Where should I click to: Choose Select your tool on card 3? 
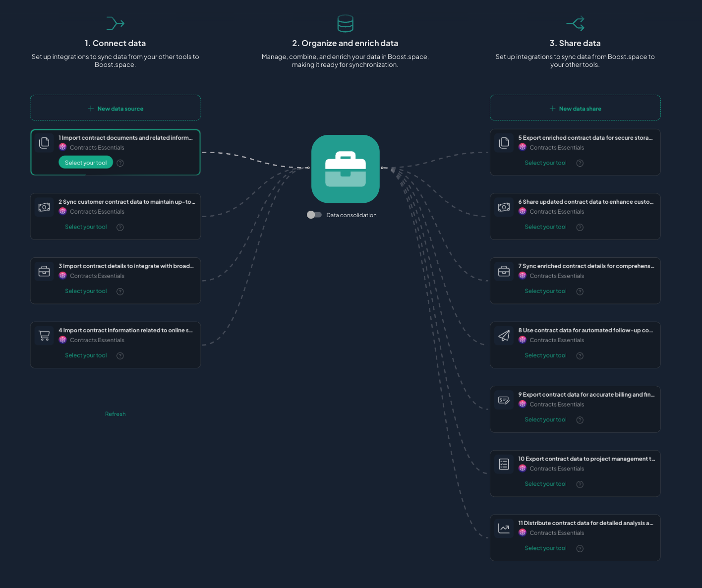(86, 292)
